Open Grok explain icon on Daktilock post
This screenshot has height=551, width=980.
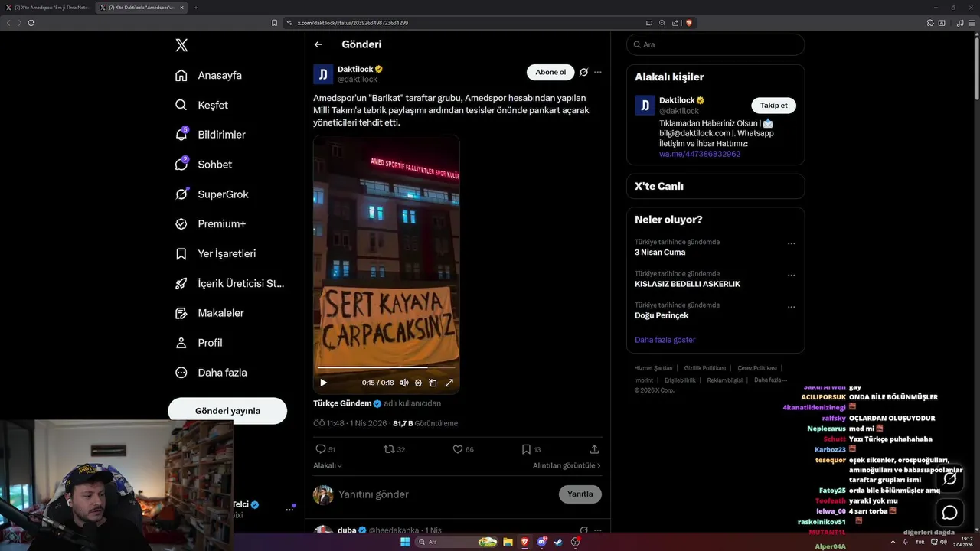coord(583,72)
